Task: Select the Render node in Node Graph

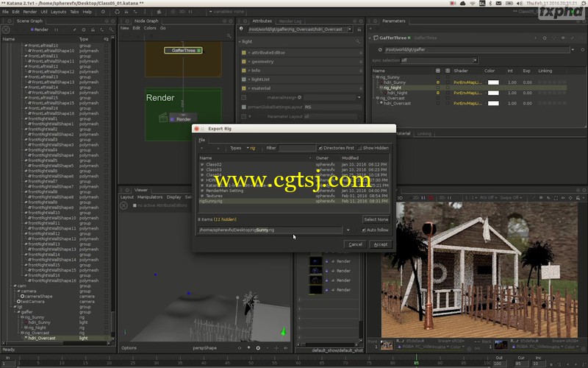Action: [x=183, y=119]
